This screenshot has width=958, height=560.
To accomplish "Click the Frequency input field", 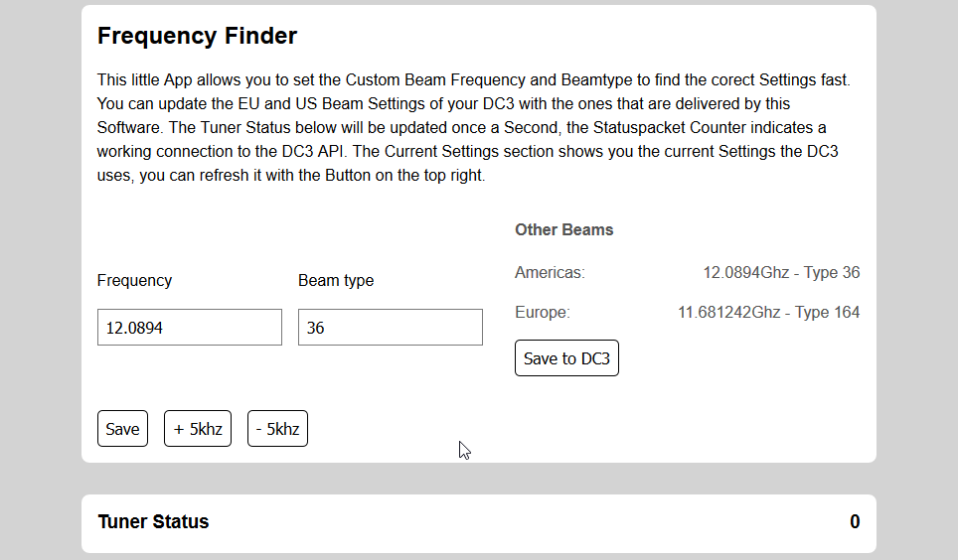I will pyautogui.click(x=190, y=328).
